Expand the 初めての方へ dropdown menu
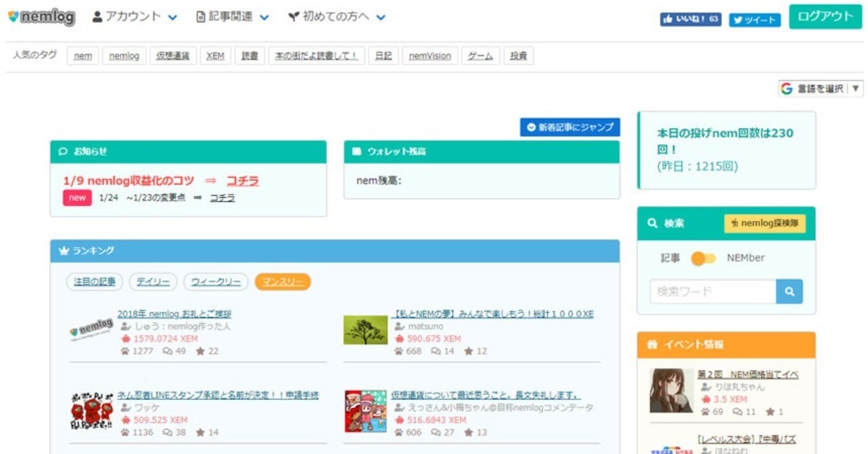 (x=336, y=17)
